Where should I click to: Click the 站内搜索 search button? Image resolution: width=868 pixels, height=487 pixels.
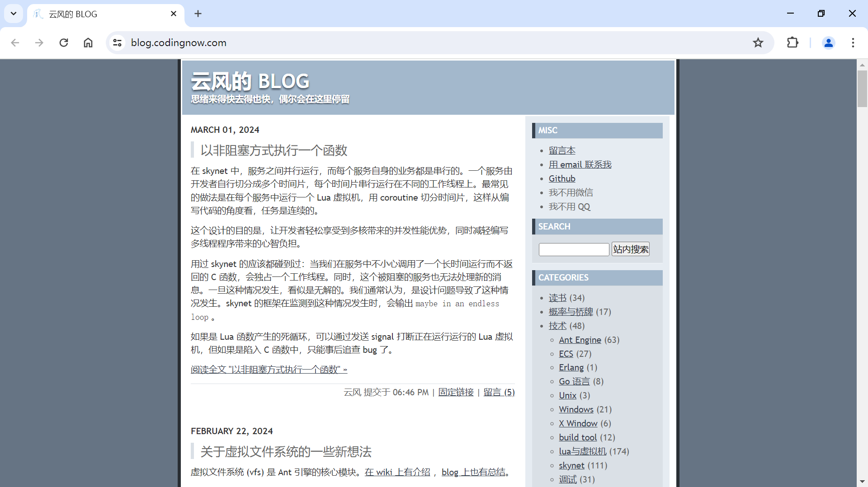point(631,249)
